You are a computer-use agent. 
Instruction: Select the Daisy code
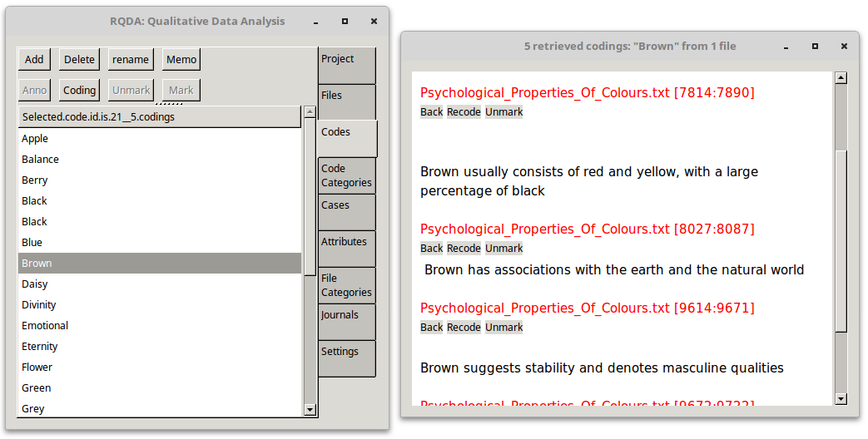coord(160,284)
